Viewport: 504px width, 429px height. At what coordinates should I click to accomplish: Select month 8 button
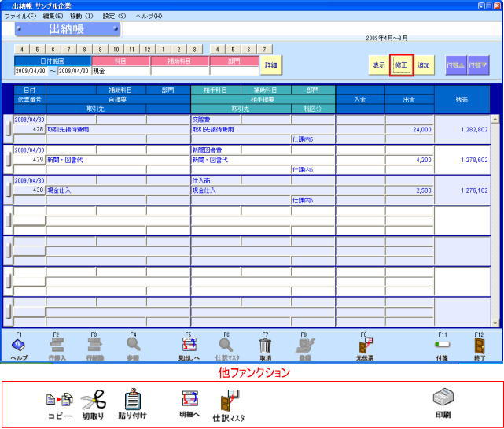pyautogui.click(x=85, y=50)
